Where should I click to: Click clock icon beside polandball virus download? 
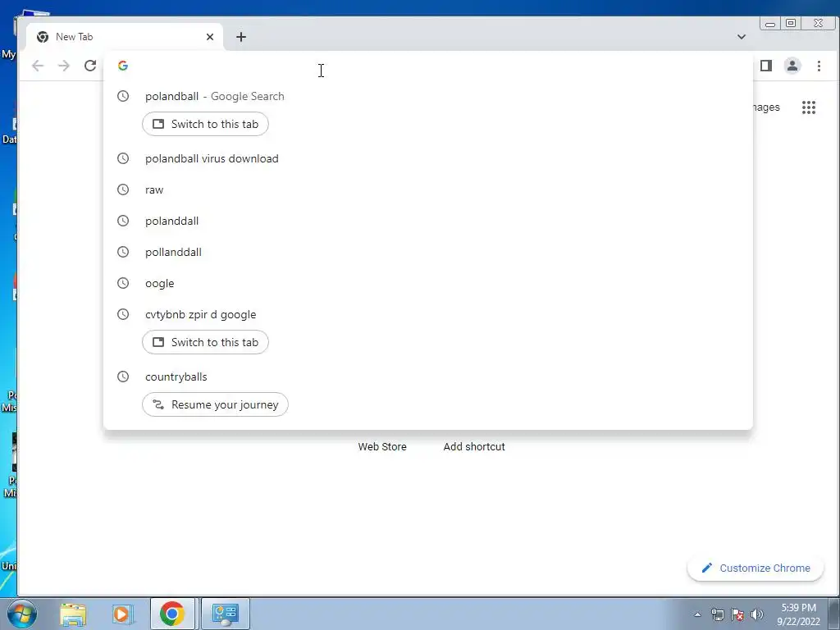point(123,158)
